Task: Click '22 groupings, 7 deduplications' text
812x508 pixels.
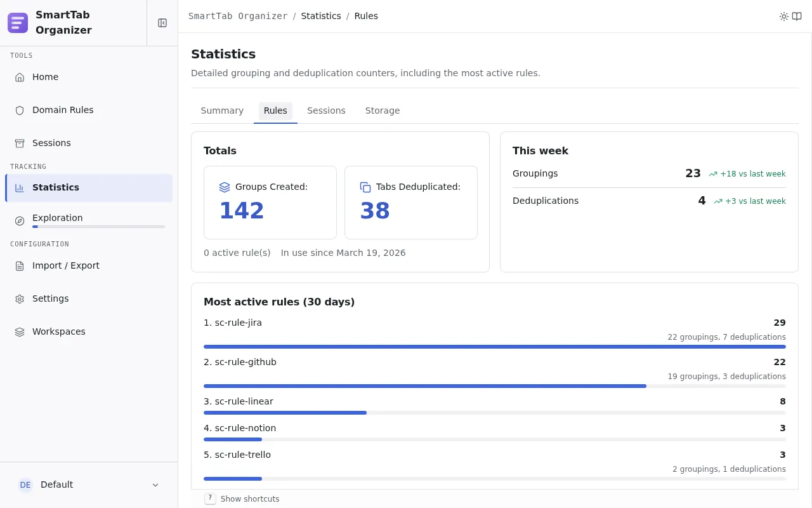Action: pyautogui.click(x=726, y=337)
